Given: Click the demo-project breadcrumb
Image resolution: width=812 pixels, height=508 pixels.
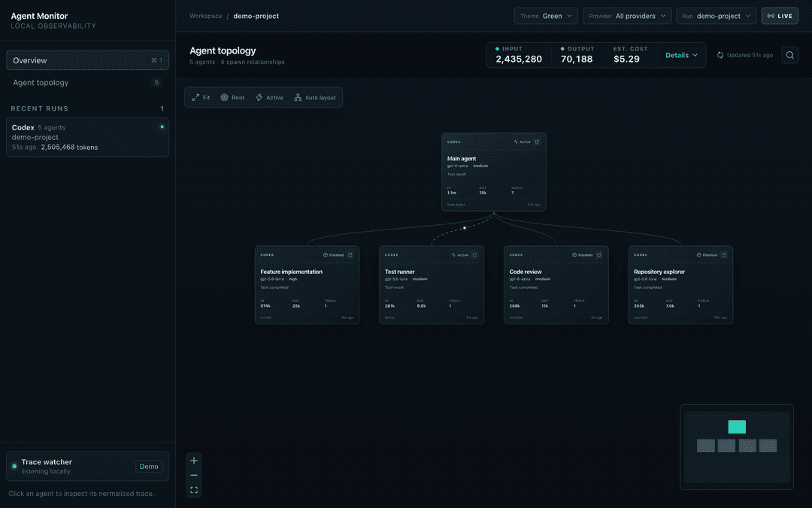Looking at the screenshot, I should click(x=256, y=16).
